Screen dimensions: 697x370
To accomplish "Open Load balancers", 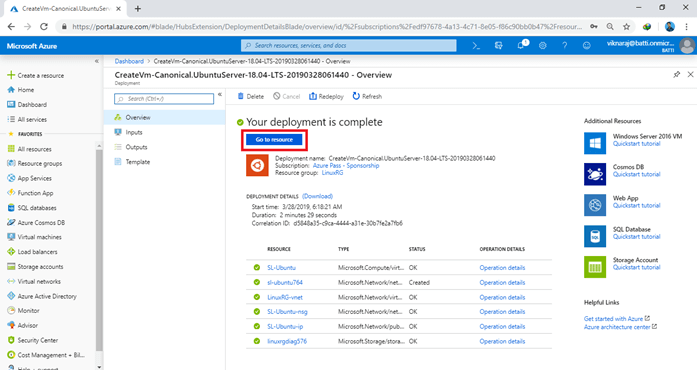I will click(32, 252).
